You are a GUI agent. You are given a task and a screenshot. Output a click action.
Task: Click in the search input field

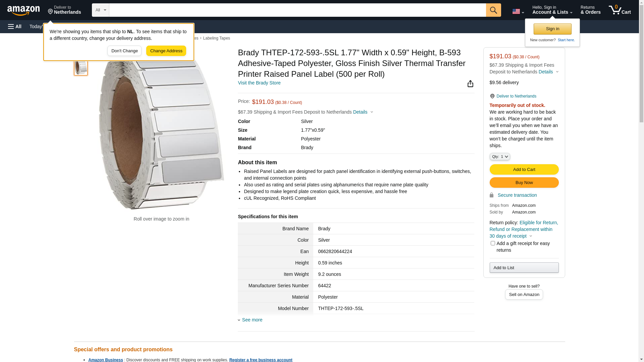coord(297,10)
